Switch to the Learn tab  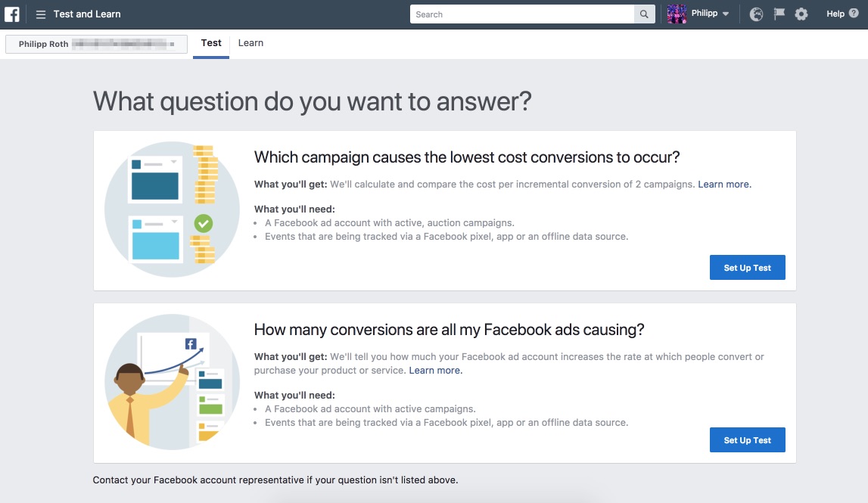(x=250, y=43)
